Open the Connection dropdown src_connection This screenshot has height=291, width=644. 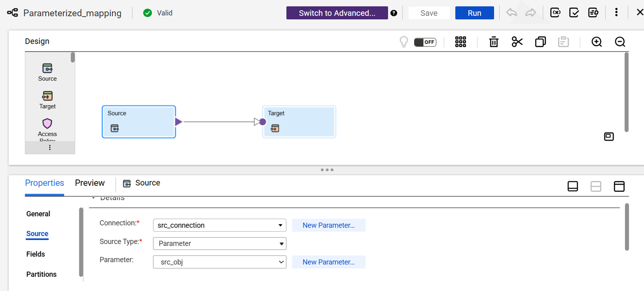coord(219,225)
